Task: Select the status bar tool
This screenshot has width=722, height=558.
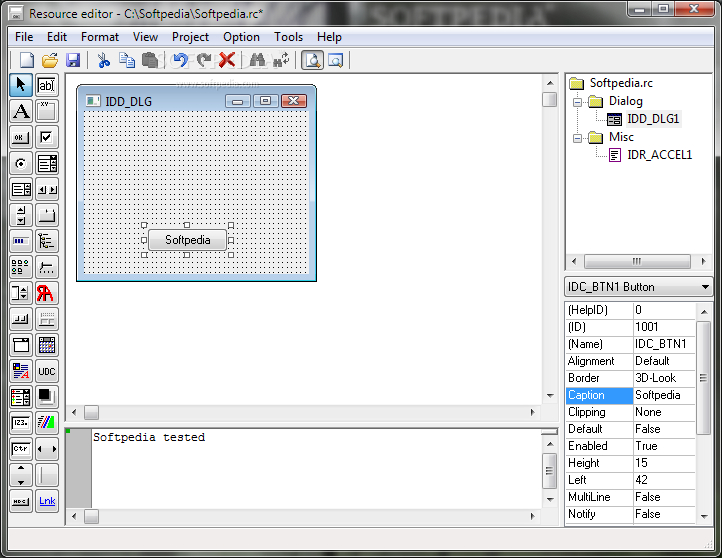Action: point(21,319)
